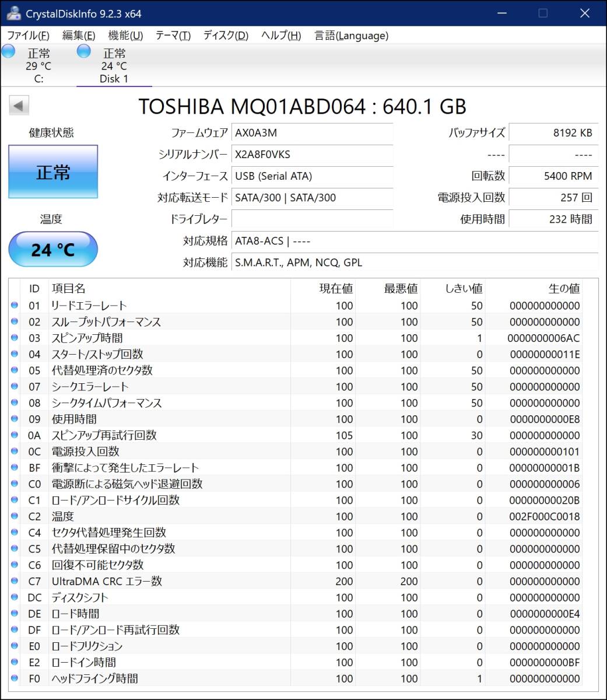Open the ヘルプ menu for help options
Screen dimensions: 607x700
coord(280,36)
